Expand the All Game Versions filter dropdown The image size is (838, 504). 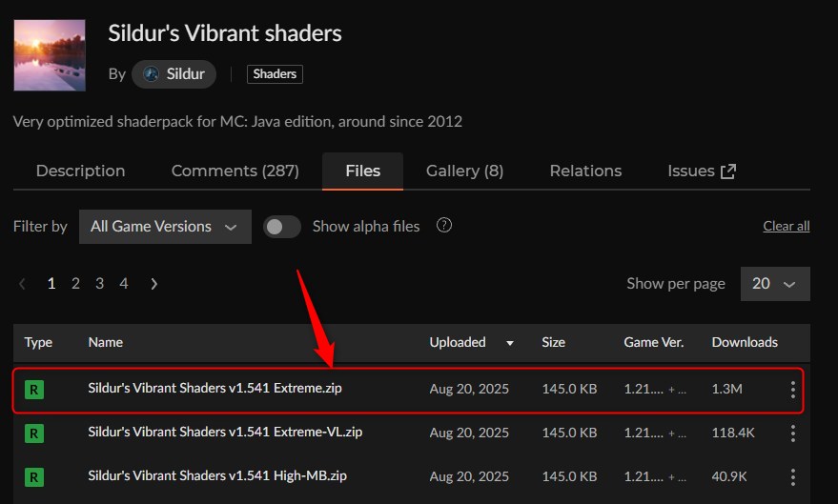(165, 227)
